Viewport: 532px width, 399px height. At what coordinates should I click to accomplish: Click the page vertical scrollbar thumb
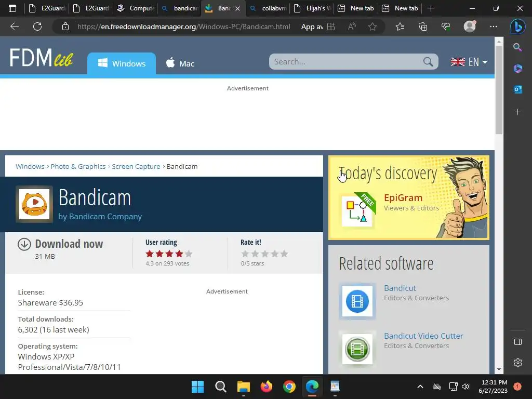(499, 90)
